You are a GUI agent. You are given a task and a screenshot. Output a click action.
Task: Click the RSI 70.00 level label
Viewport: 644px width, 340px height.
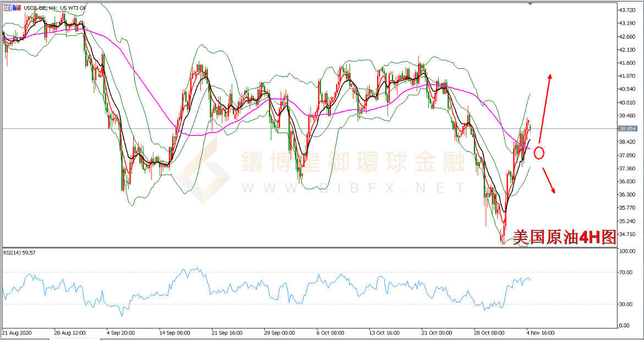(625, 272)
